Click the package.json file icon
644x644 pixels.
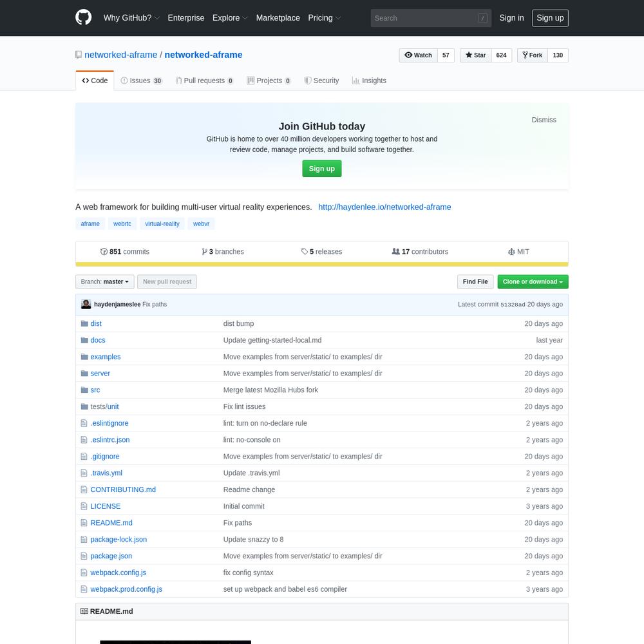point(84,556)
